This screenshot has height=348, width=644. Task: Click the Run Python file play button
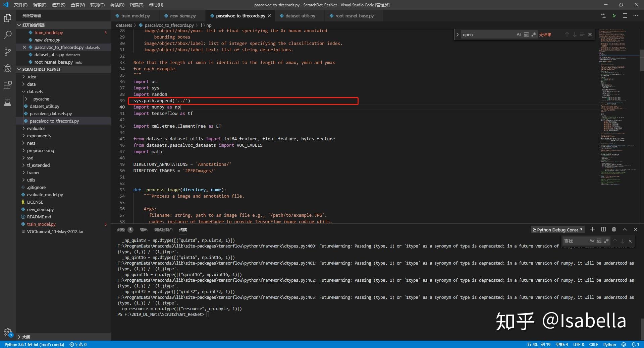point(614,16)
